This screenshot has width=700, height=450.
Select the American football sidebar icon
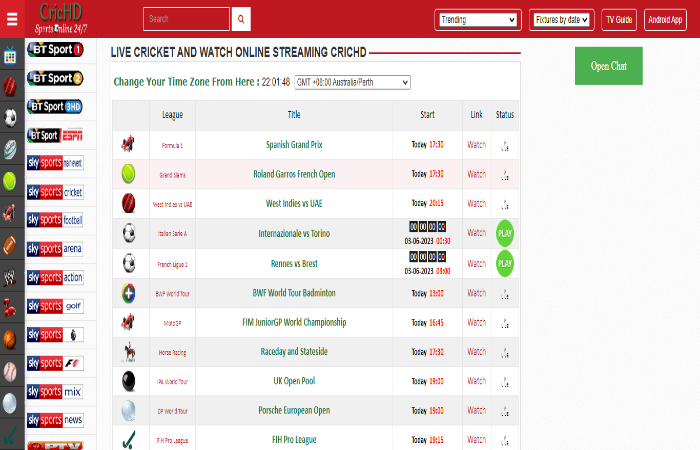10,245
